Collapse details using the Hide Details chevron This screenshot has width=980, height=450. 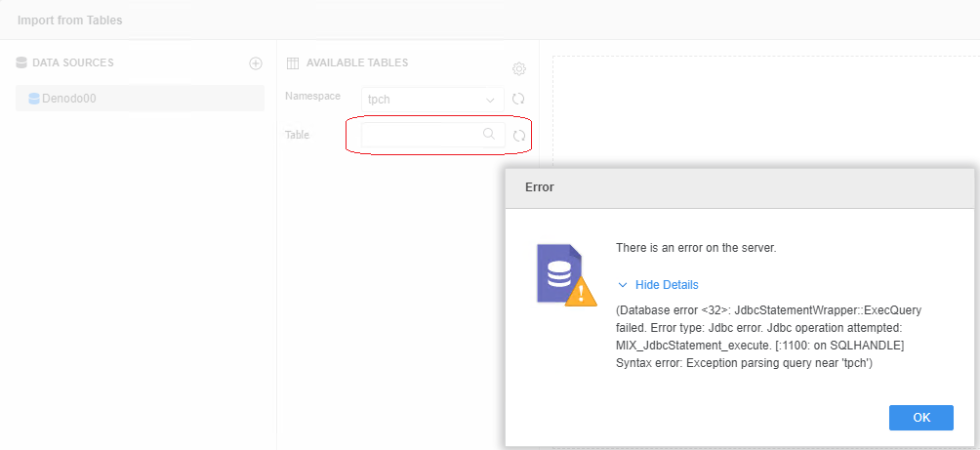click(x=623, y=285)
